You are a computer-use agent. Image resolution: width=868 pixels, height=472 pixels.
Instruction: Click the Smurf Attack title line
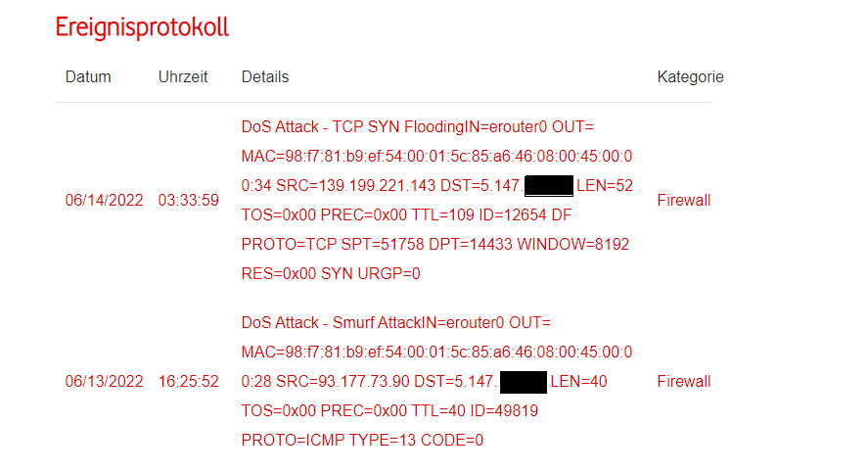(x=395, y=322)
